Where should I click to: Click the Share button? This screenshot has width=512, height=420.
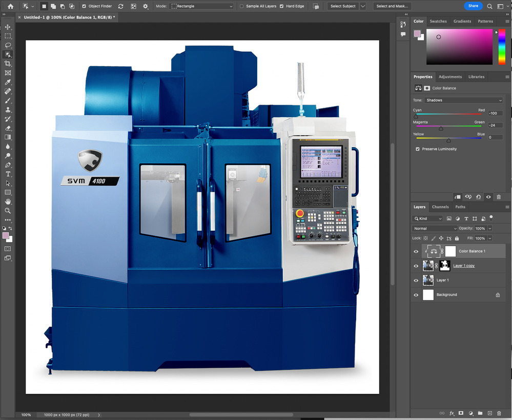(x=473, y=6)
